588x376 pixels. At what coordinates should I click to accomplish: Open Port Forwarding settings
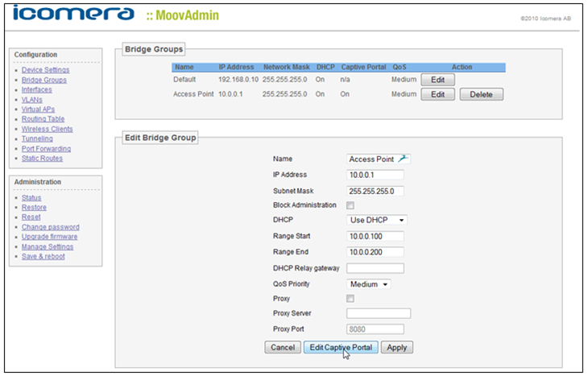click(46, 149)
